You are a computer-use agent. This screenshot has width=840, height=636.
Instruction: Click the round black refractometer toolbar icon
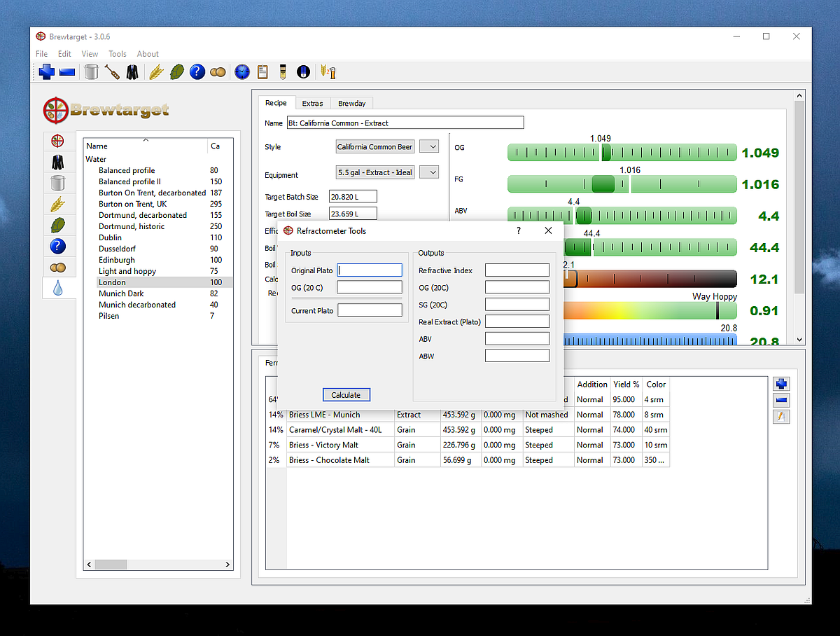coord(303,71)
